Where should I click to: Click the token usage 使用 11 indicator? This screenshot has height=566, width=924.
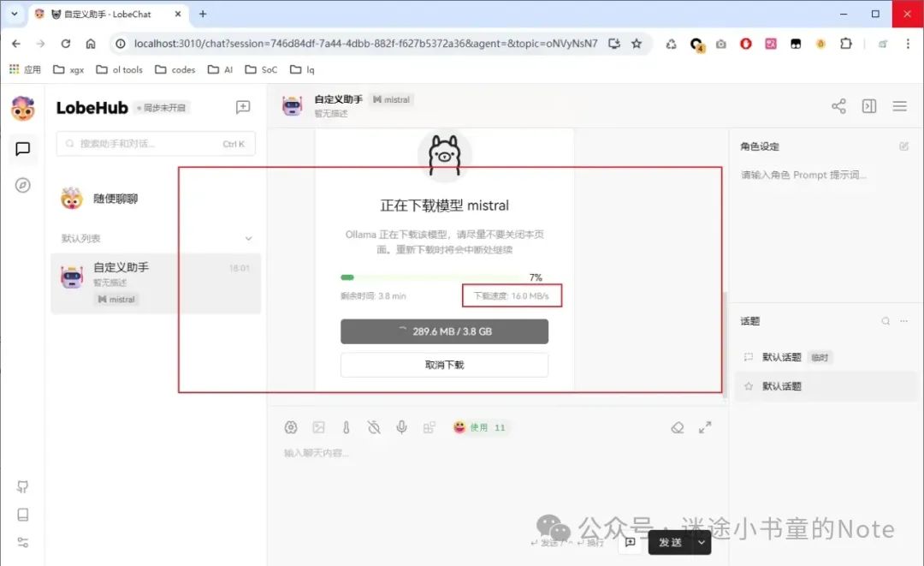click(479, 427)
